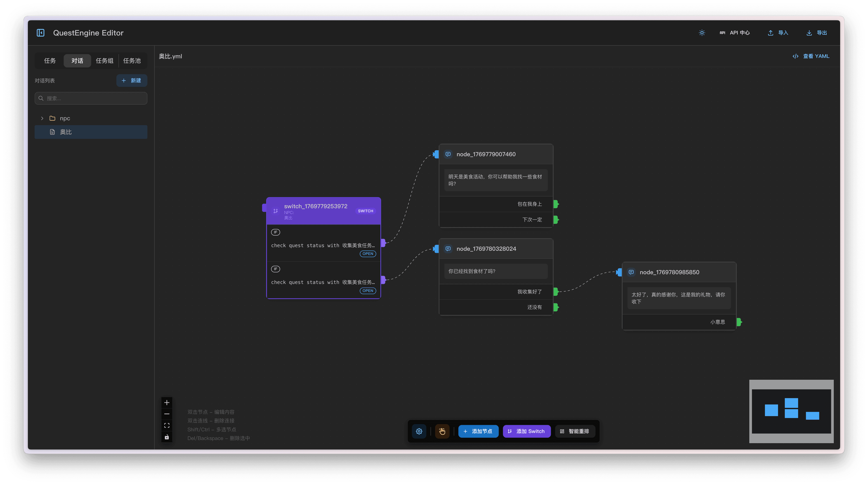Click the fit view icon
The image size is (868, 485).
coord(167,425)
